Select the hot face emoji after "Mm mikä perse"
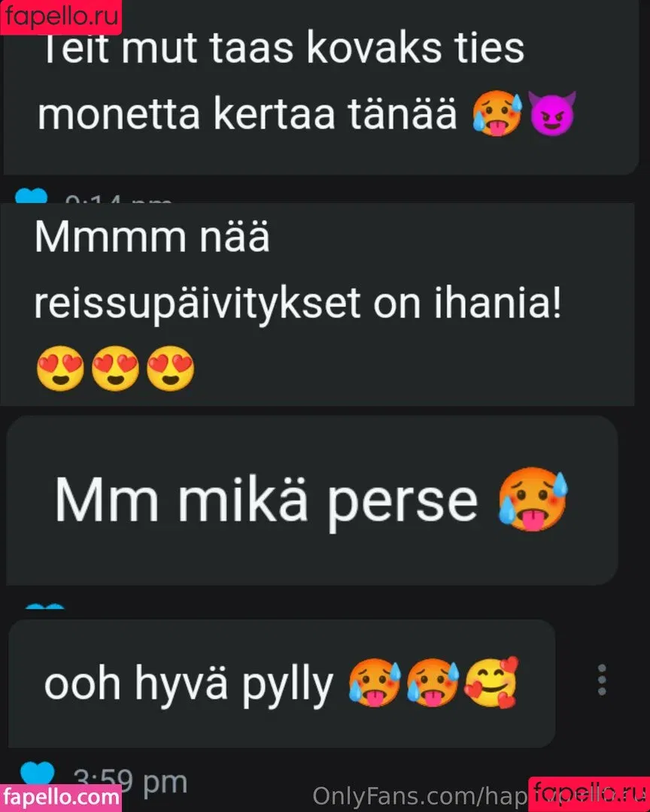Viewport: 650px width, 812px height. 533,499
